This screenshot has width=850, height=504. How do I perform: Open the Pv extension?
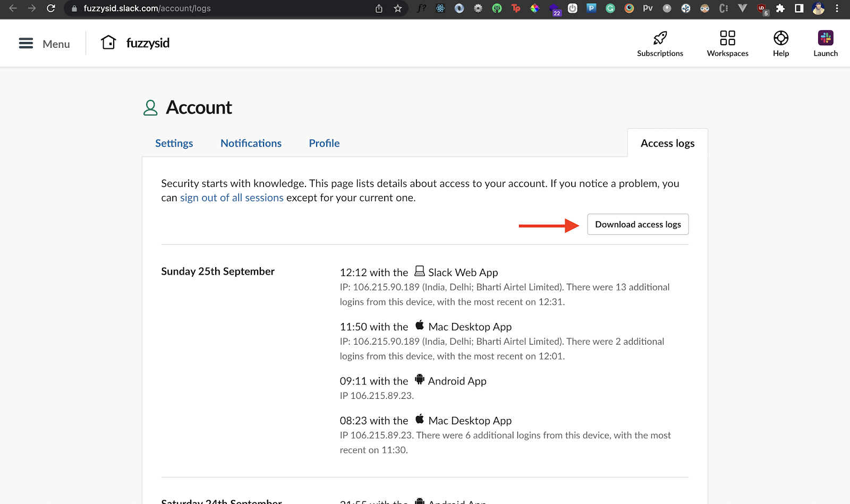648,8
